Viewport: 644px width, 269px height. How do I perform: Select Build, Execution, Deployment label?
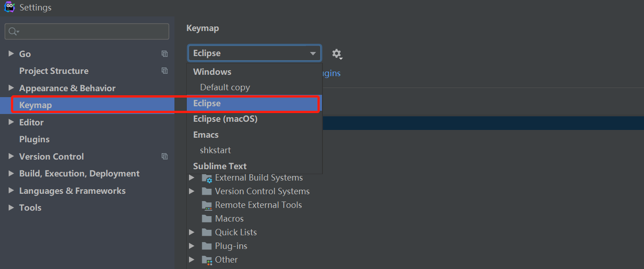tap(79, 173)
